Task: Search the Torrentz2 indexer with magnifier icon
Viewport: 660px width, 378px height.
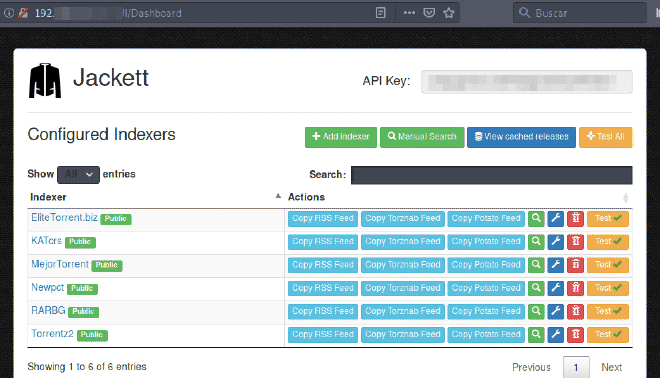Action: tap(536, 335)
